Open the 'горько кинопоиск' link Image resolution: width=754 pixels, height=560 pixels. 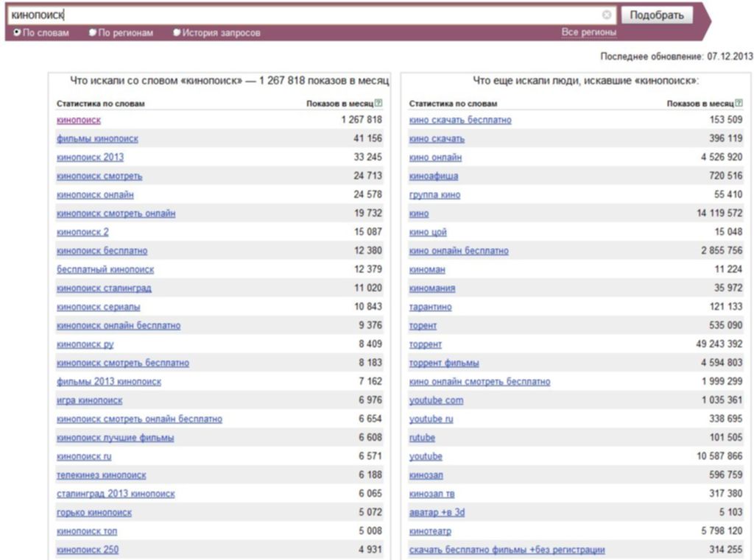click(94, 513)
